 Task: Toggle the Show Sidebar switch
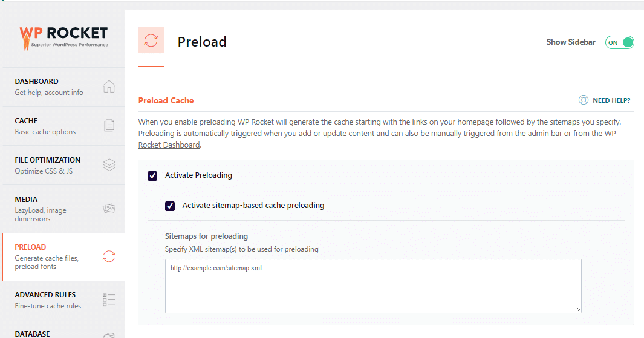619,42
